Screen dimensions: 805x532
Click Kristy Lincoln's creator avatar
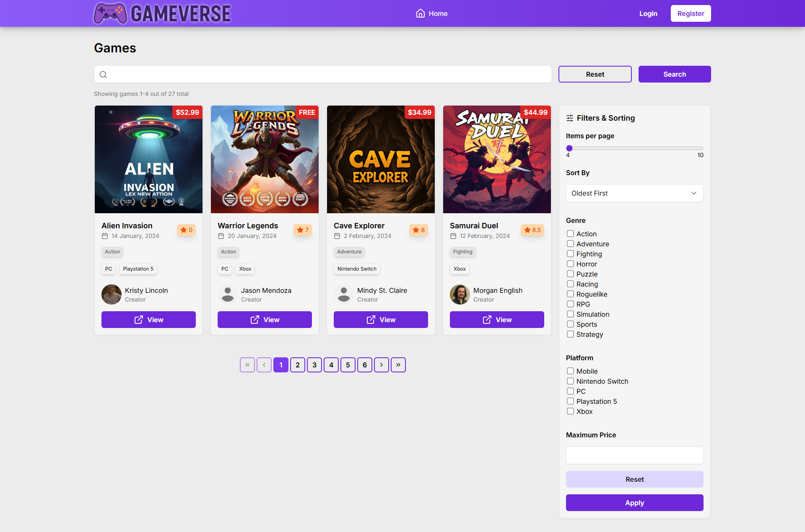(x=112, y=294)
